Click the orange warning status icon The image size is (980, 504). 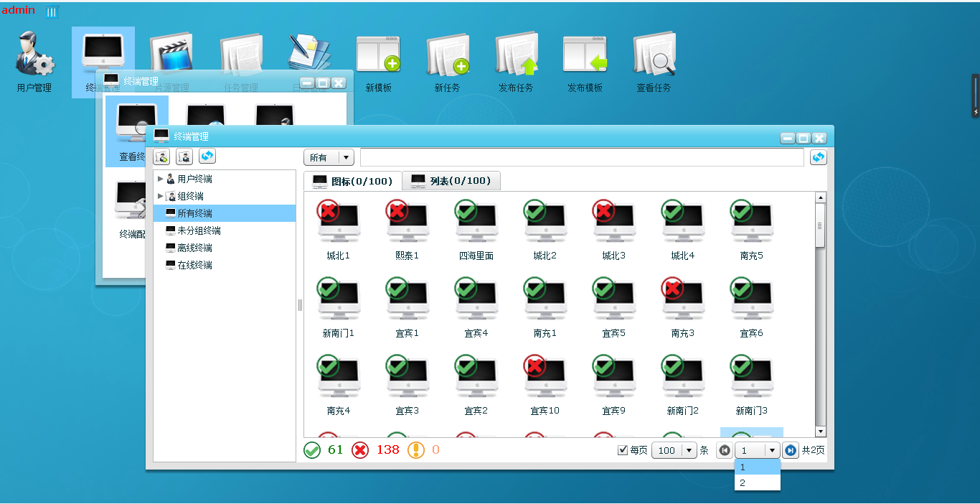pyautogui.click(x=416, y=450)
